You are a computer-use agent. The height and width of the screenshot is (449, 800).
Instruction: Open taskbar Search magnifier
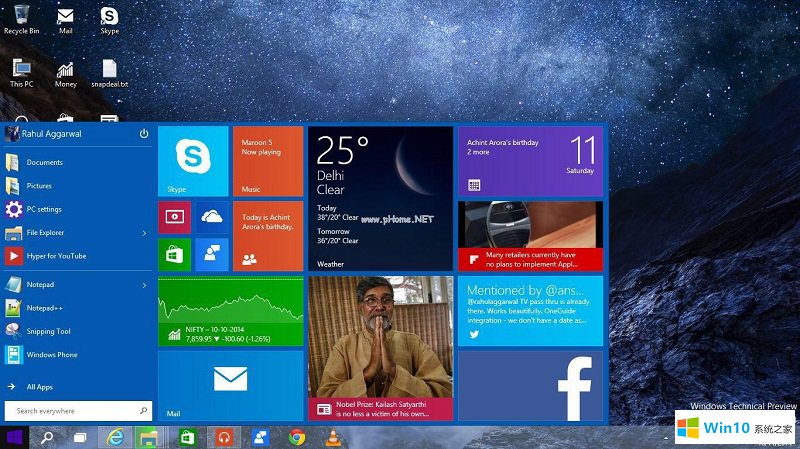pyautogui.click(x=47, y=437)
